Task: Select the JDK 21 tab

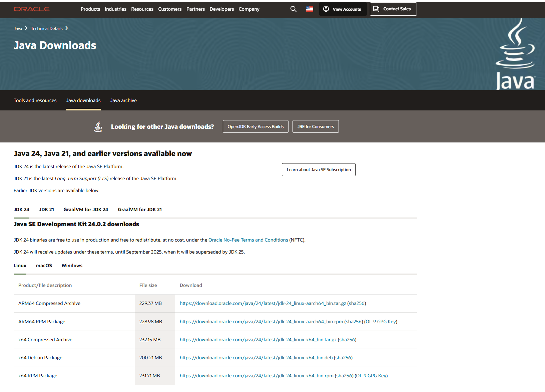Action: (x=46, y=210)
